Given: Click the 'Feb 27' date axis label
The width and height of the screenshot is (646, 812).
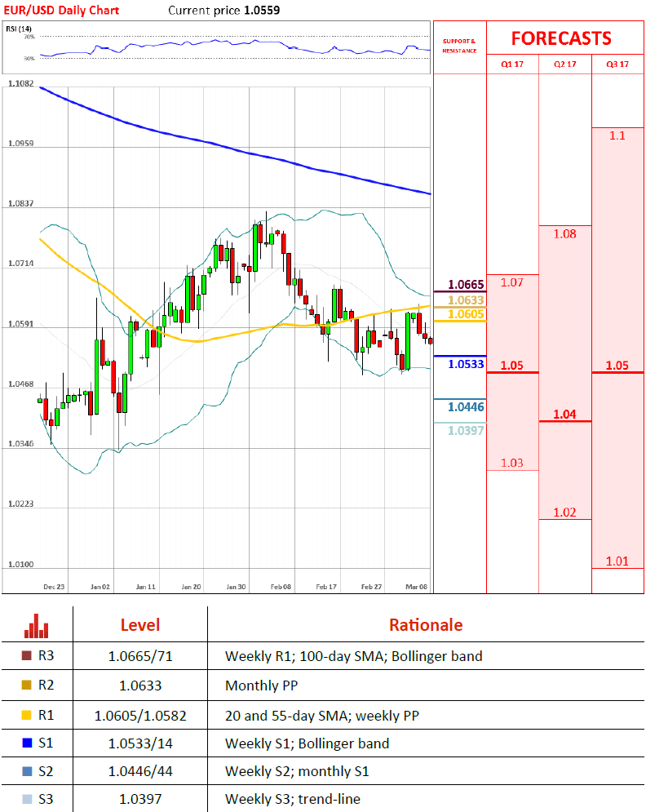Looking at the screenshot, I should [372, 587].
